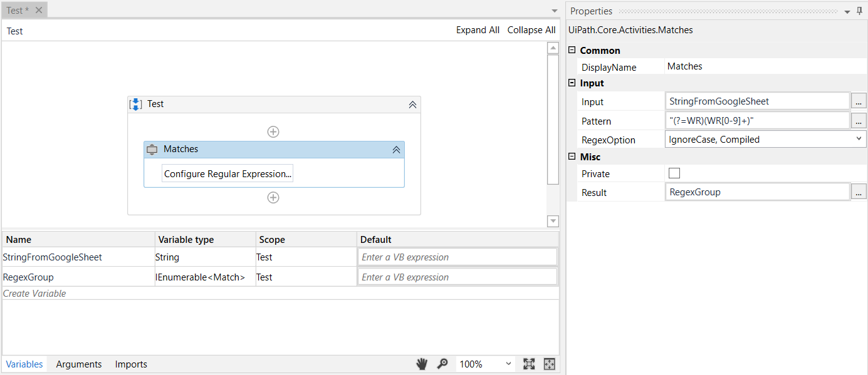Toggle the Private checkbox

[x=674, y=173]
